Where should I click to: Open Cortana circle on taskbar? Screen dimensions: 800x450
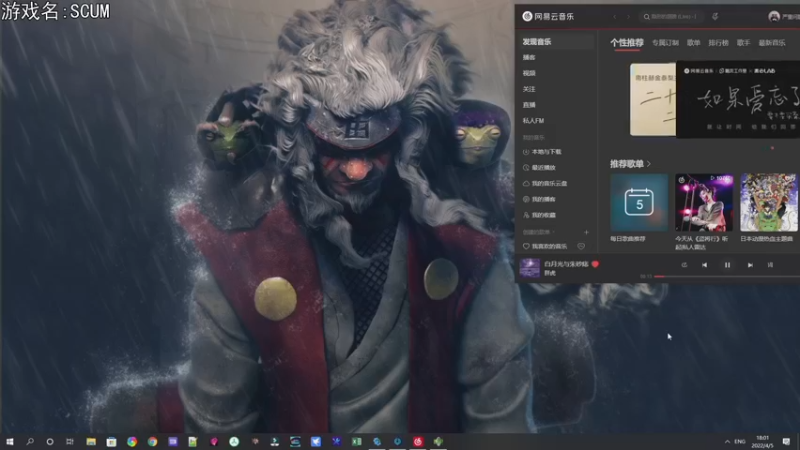[50, 441]
